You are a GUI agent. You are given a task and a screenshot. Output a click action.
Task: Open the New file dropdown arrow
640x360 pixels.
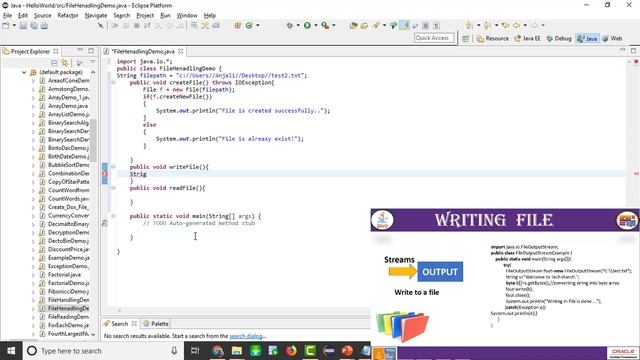click(13, 25)
